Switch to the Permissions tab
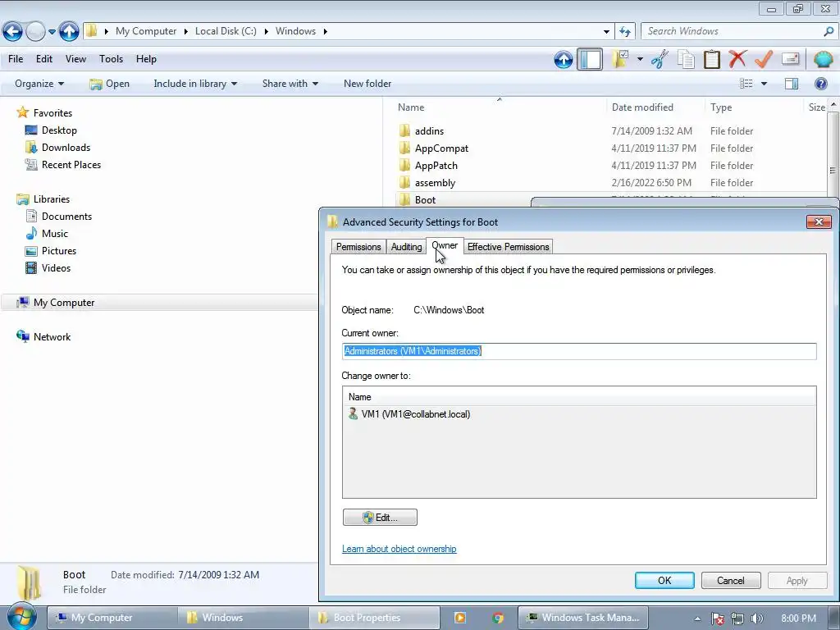The height and width of the screenshot is (630, 840). pos(358,247)
